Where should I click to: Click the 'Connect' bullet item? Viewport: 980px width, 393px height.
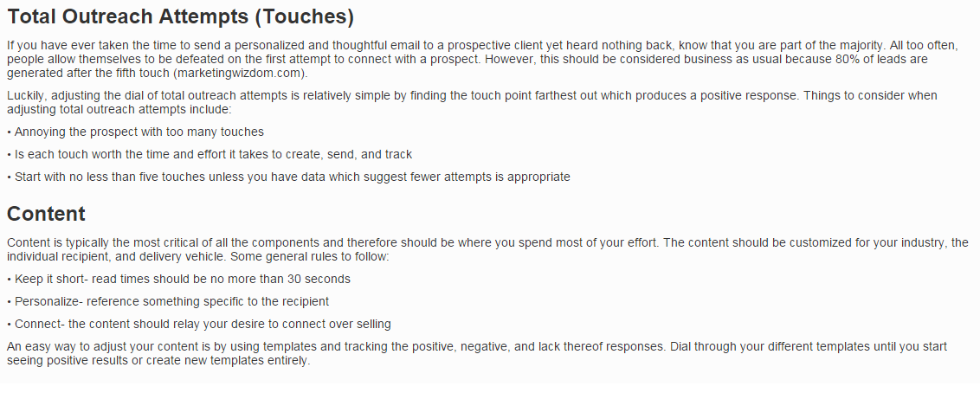199,325
